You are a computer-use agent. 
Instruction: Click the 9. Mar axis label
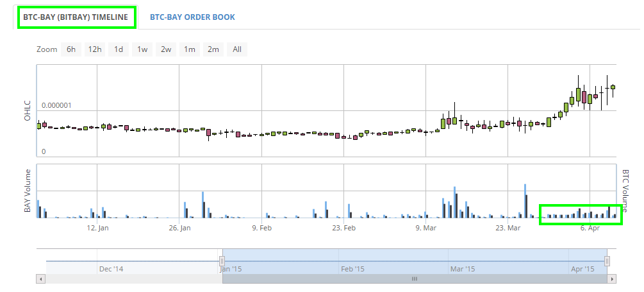click(x=426, y=228)
